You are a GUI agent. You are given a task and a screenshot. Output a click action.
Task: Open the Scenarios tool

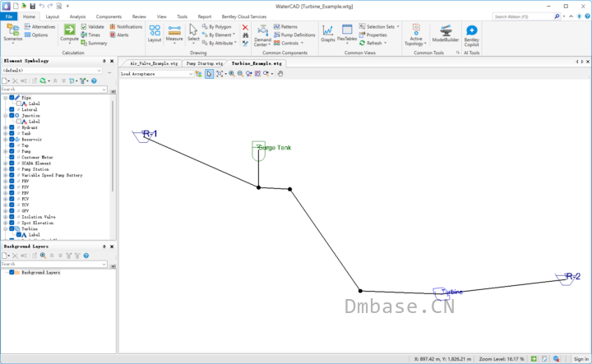[x=13, y=33]
